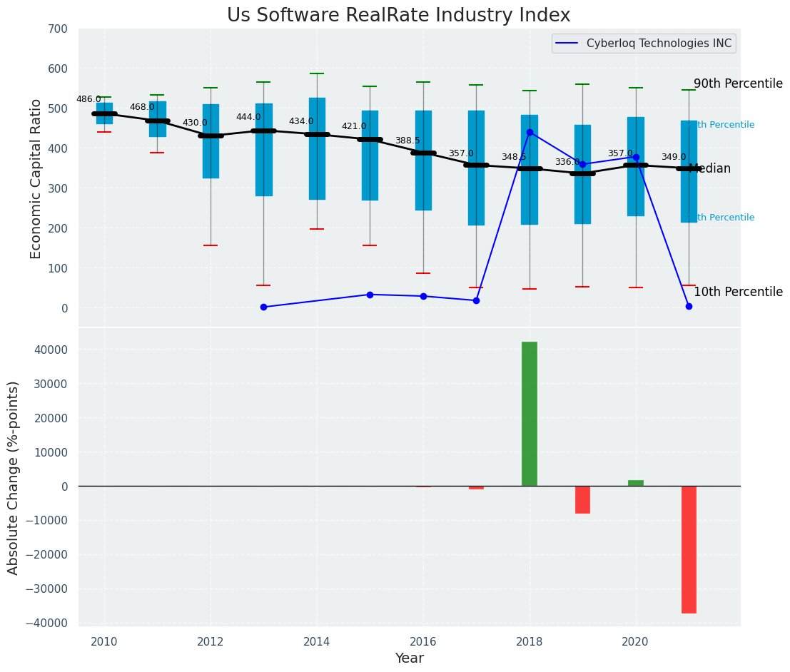790x672 pixels.
Task: Click the 388.5 median label for 2016
Action: [x=407, y=141]
